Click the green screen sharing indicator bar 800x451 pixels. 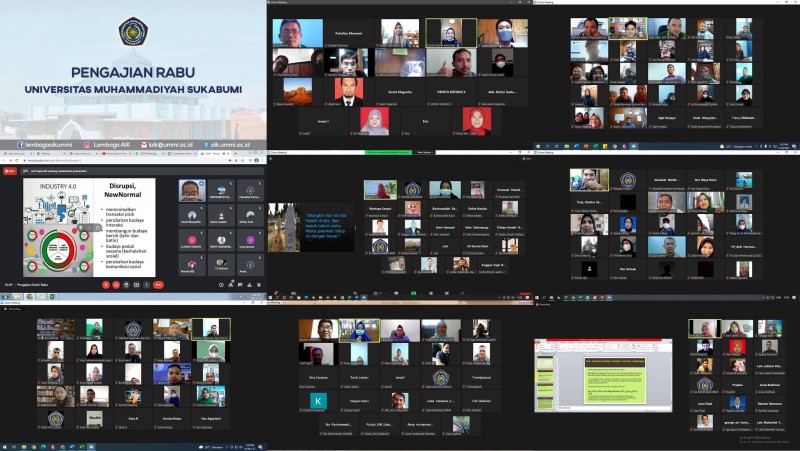(388, 152)
